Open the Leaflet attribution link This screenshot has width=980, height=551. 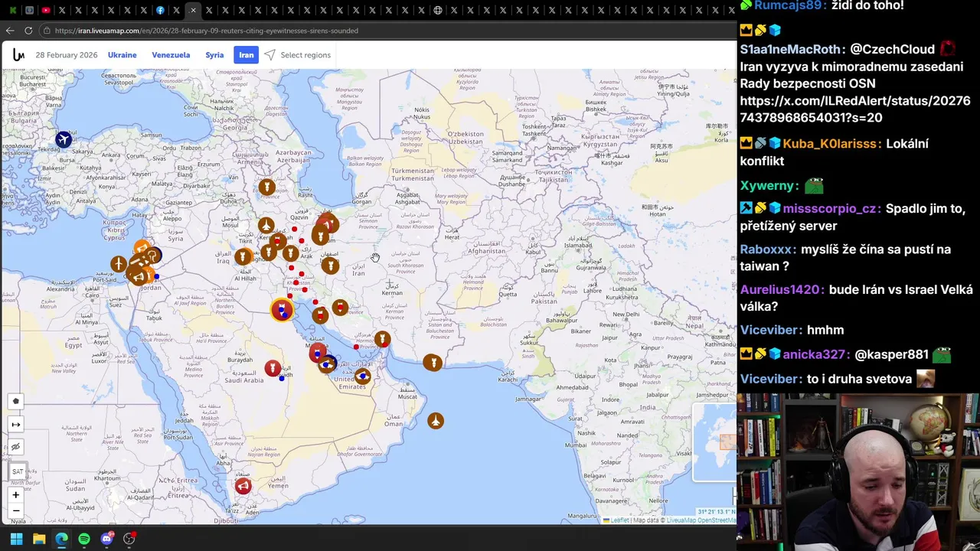click(619, 520)
